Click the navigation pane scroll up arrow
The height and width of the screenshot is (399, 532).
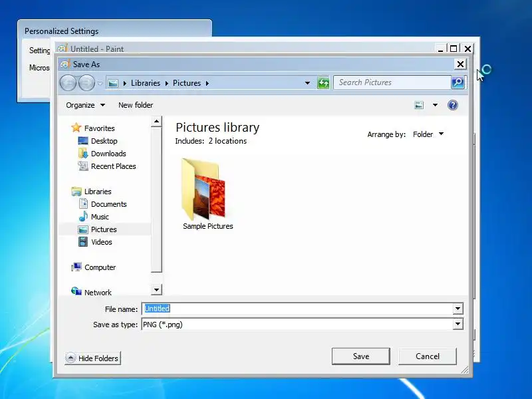click(156, 122)
